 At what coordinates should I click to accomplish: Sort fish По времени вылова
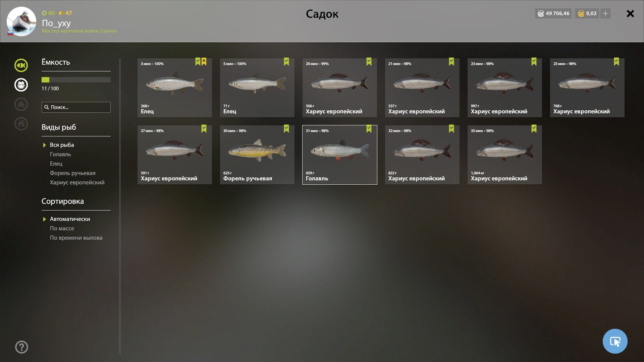click(x=76, y=238)
